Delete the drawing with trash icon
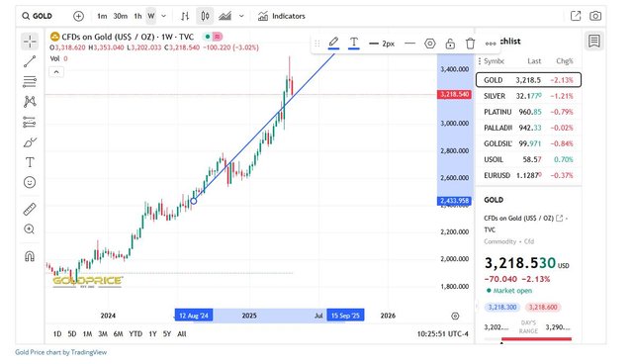Screen dimensions: 633x364 click(471, 44)
